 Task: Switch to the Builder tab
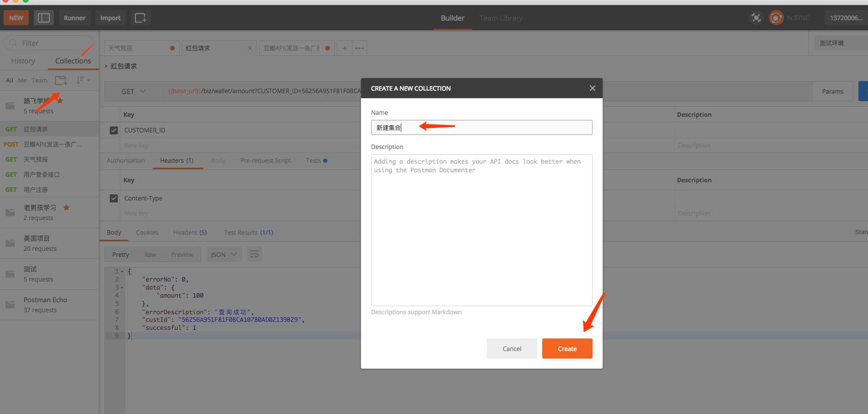click(453, 18)
